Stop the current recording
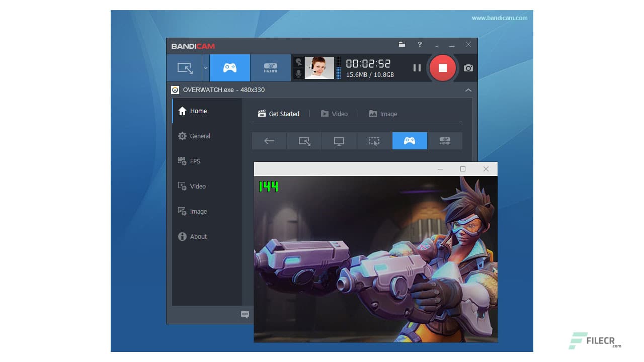The width and height of the screenshot is (644, 362). click(443, 68)
